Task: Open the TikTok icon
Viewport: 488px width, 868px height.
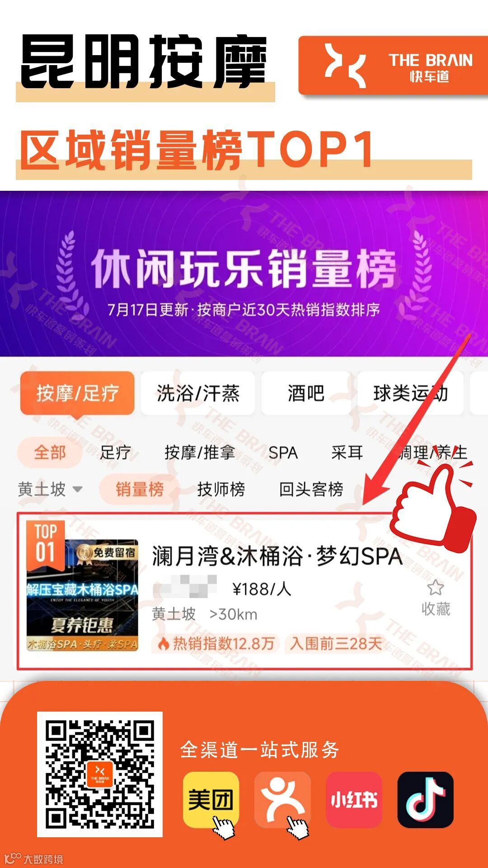Action: [x=425, y=799]
